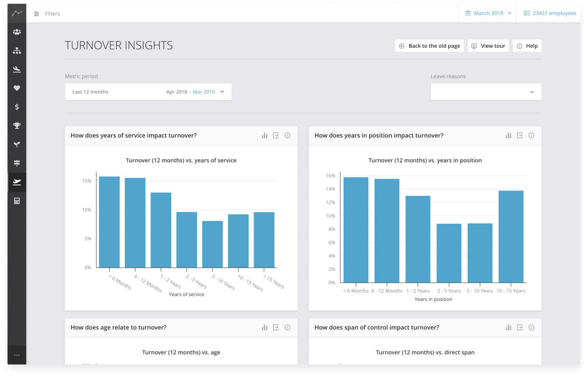
Task: Click Back to the old page
Action: click(x=430, y=46)
